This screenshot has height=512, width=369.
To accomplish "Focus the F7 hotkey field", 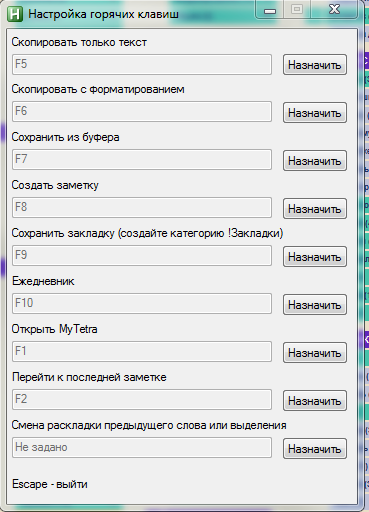I will [x=142, y=160].
